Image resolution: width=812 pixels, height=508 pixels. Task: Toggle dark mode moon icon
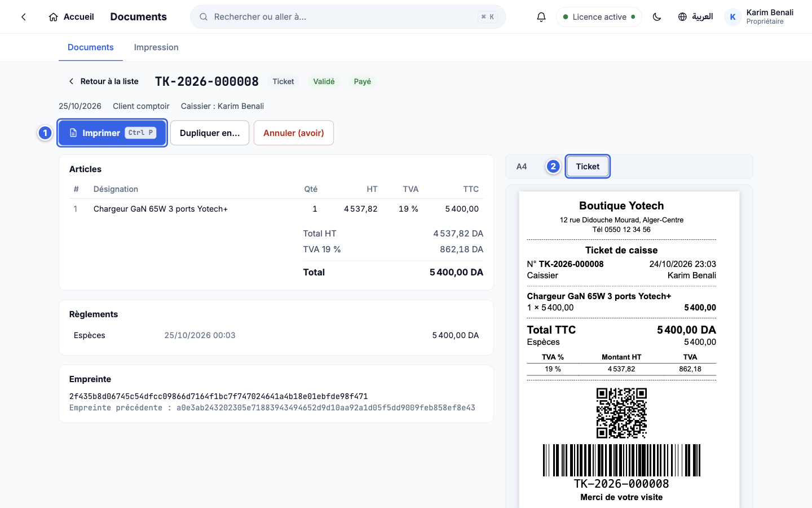[657, 17]
